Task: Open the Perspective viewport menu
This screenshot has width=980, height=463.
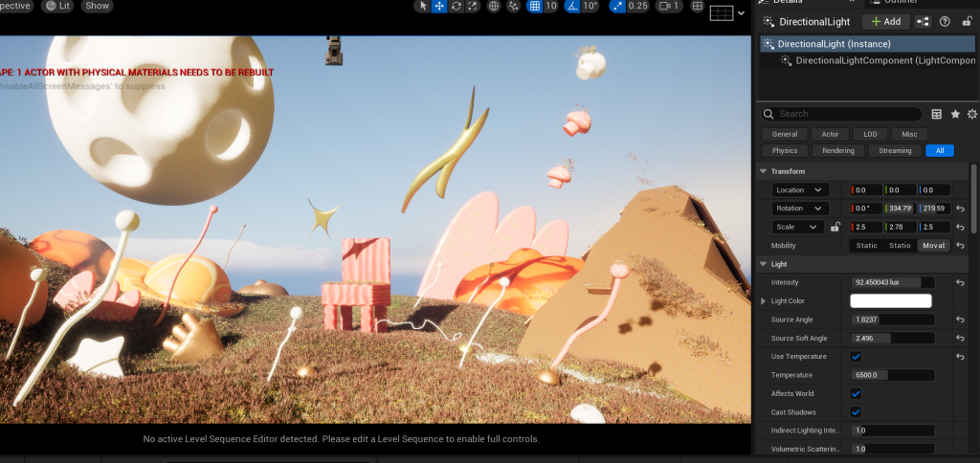Action: [15, 6]
